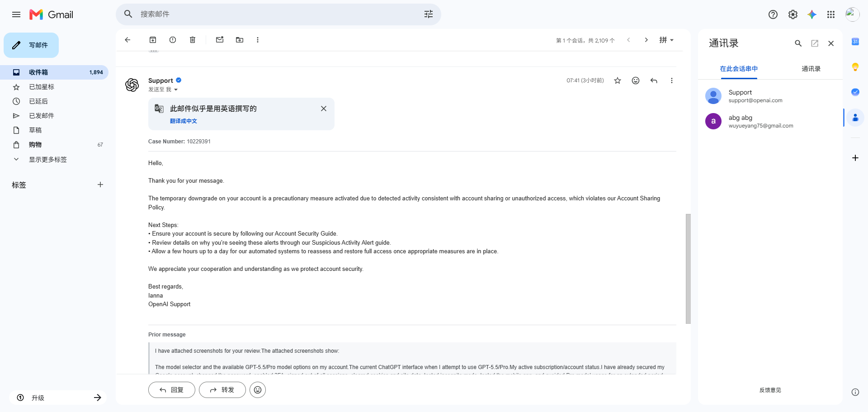Go to newer conversation arrow
Image resolution: width=868 pixels, height=412 pixels.
628,40
